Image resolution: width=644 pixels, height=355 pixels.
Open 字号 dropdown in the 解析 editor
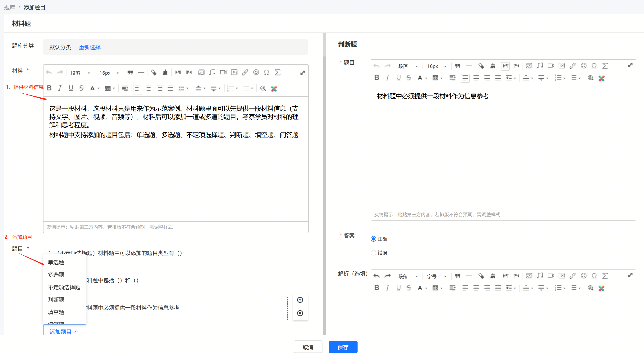[436, 276]
